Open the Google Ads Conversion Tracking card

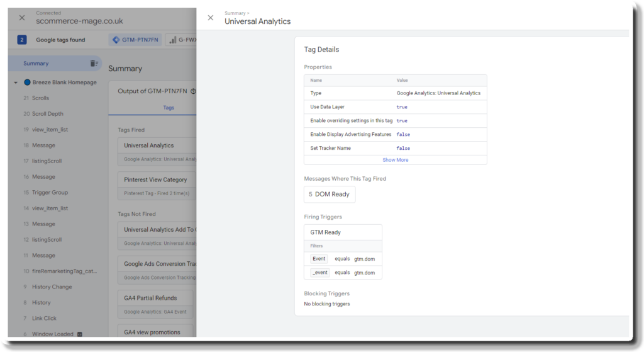(157, 270)
